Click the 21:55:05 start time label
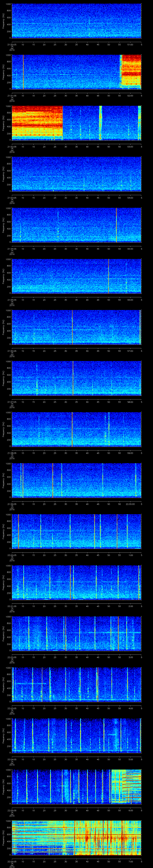The image size is (153, 868). [x=12, y=300]
